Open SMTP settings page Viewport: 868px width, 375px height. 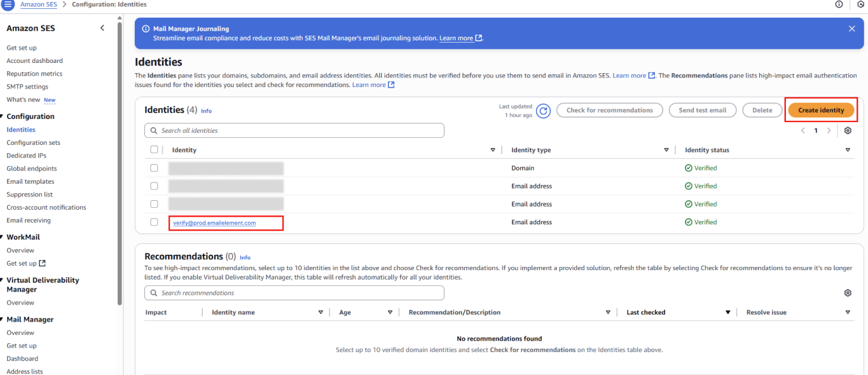(27, 86)
